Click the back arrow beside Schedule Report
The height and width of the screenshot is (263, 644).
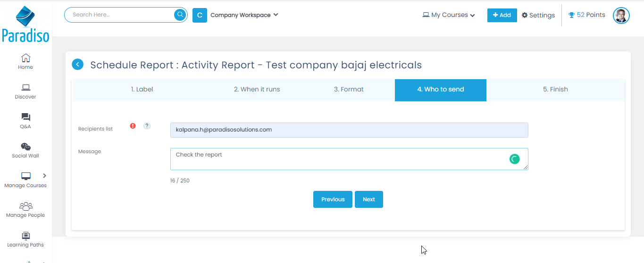(78, 65)
